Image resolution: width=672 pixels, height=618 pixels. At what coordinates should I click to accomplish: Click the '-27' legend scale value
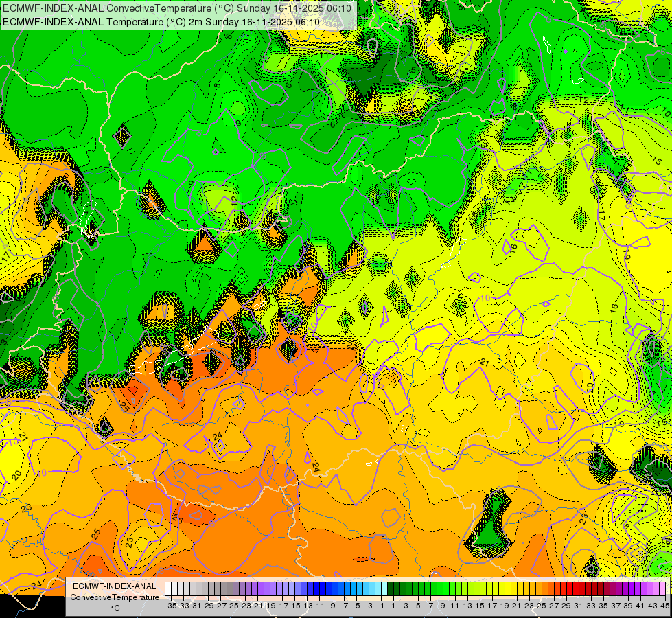coord(220,606)
